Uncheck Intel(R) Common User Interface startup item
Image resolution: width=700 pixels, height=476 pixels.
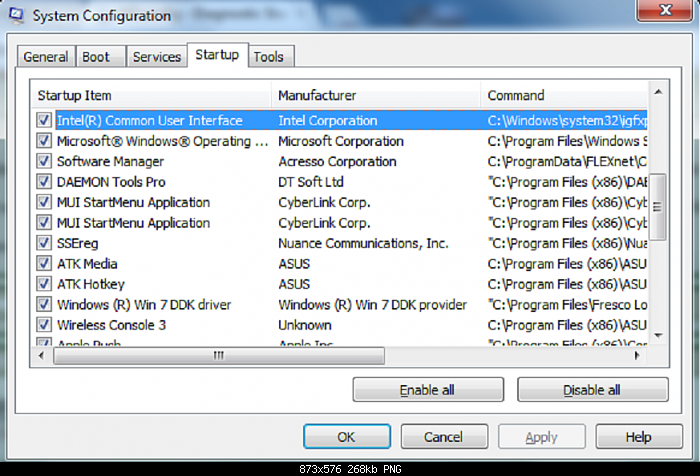click(x=44, y=120)
